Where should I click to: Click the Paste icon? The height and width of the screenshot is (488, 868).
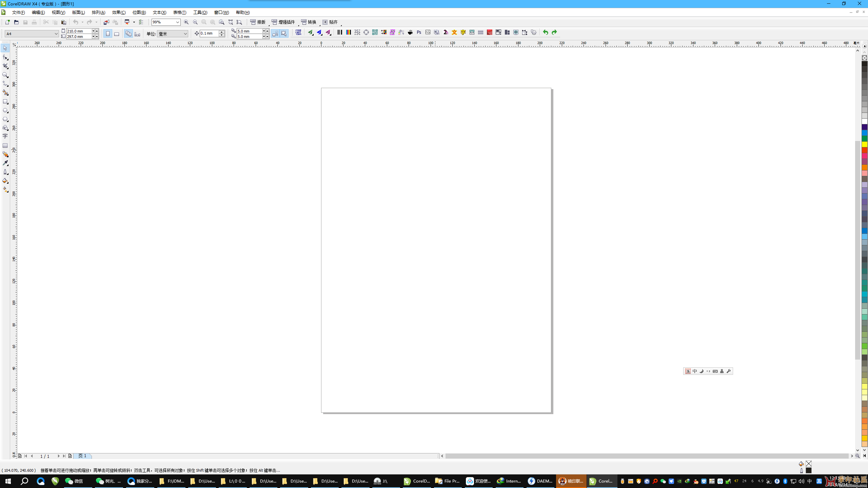pyautogui.click(x=63, y=22)
